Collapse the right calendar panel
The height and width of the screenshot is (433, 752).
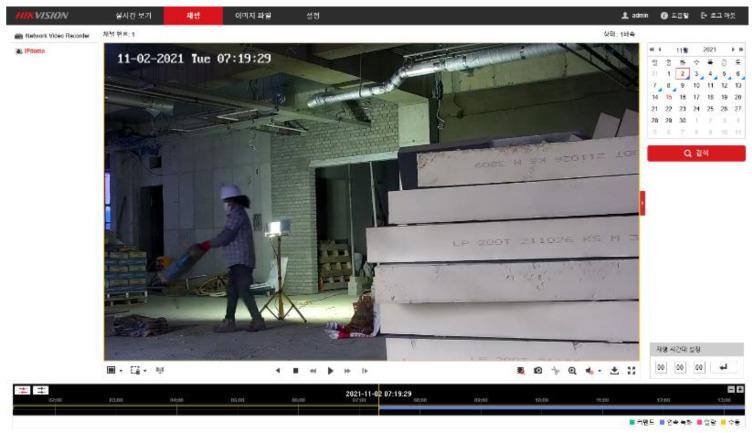[x=642, y=203]
